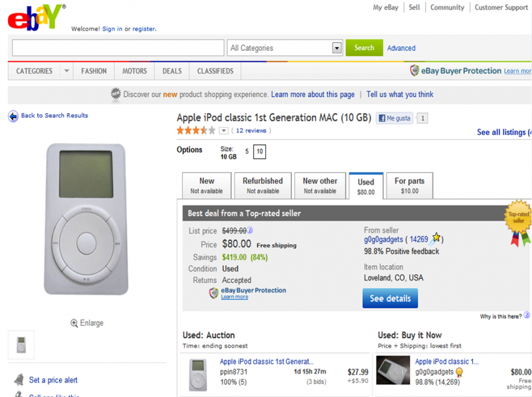532x397 pixels.
Task: Click the help question mark next to 'Why is this here?'
Action: coord(525,316)
